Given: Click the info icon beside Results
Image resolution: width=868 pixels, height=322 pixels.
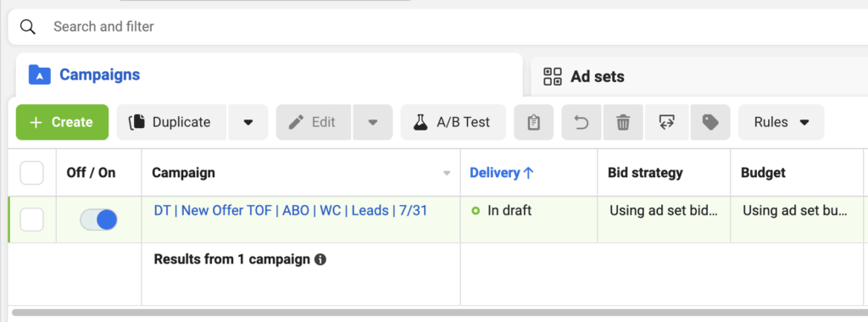Looking at the screenshot, I should point(320,259).
